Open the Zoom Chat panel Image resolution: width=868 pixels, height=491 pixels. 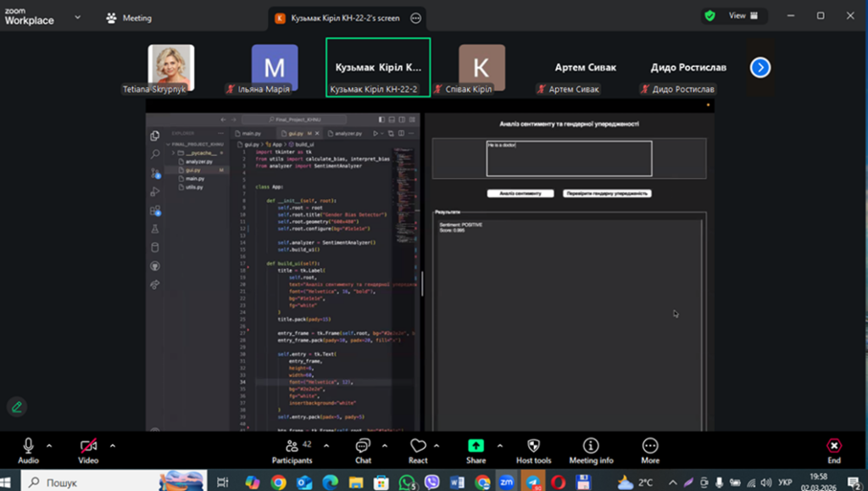363,446
